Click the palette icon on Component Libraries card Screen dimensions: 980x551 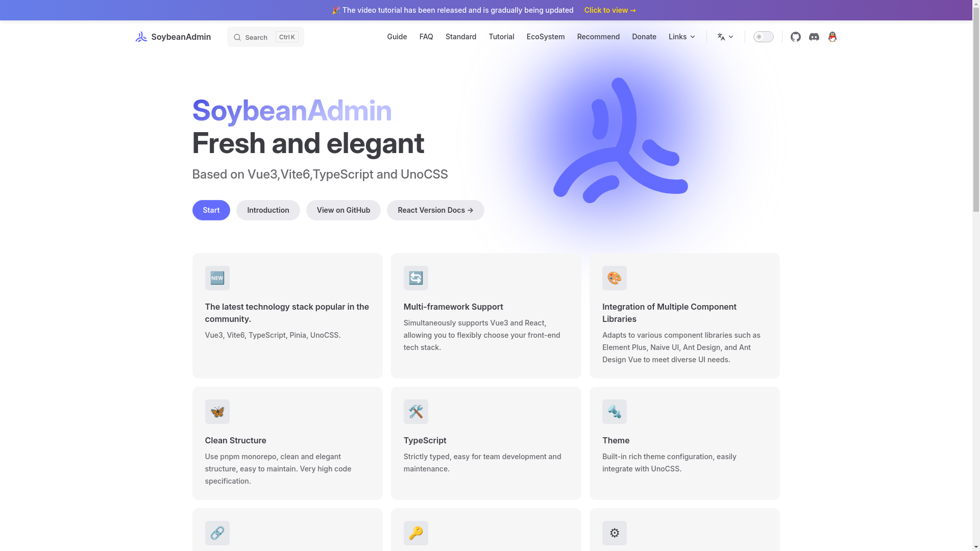(614, 278)
